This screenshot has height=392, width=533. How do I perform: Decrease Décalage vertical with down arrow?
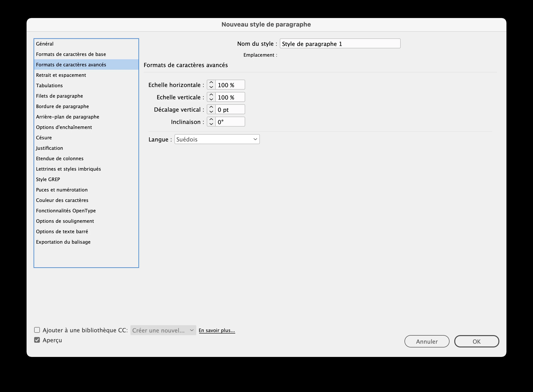click(x=211, y=112)
